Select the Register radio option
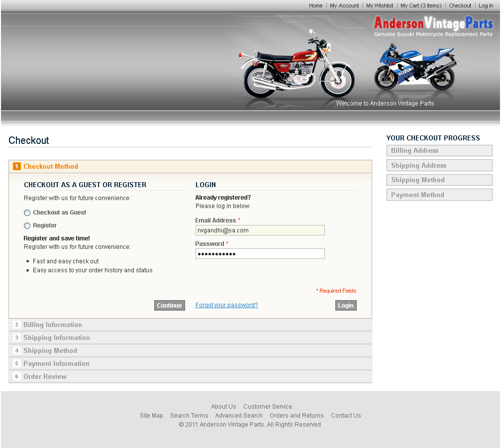This screenshot has height=448, width=501. coord(27,226)
